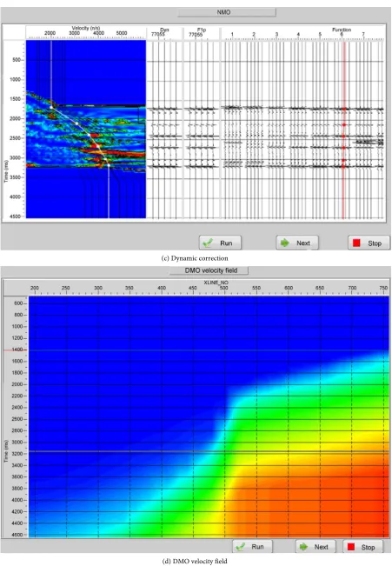This screenshot has width=392, height=566.
Task: Click the Function header label
Action: click(342, 30)
